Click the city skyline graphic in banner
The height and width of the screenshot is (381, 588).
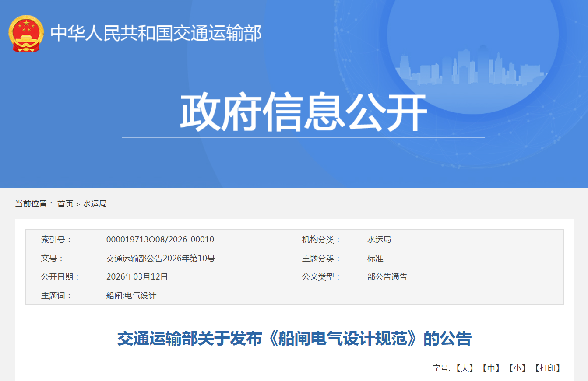pyautogui.click(x=471, y=68)
